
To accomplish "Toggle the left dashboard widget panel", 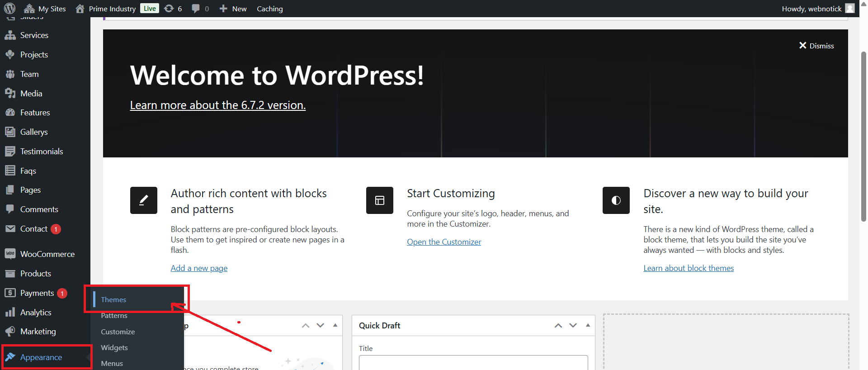I will 335,325.
